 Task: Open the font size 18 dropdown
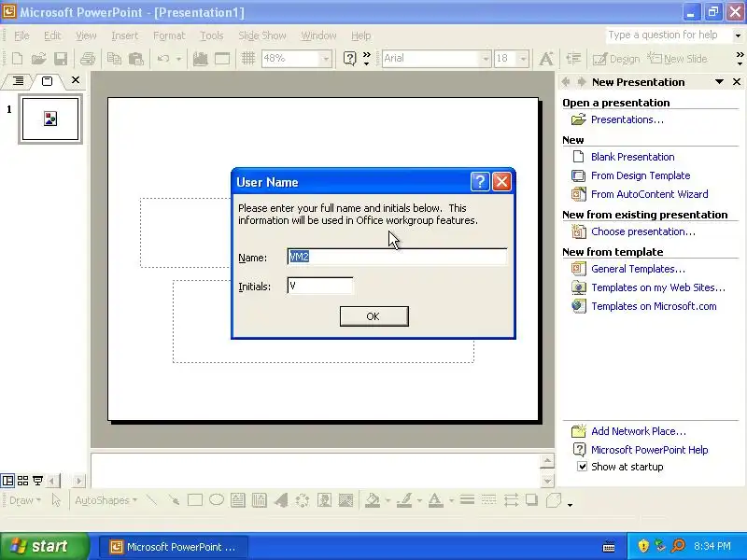click(523, 59)
